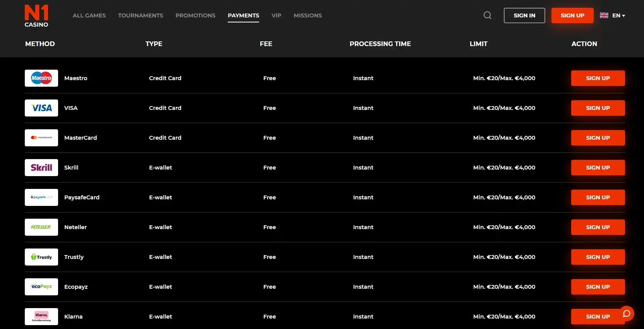Expand the EN language dropdown
Image resolution: width=644 pixels, height=329 pixels.
[613, 15]
